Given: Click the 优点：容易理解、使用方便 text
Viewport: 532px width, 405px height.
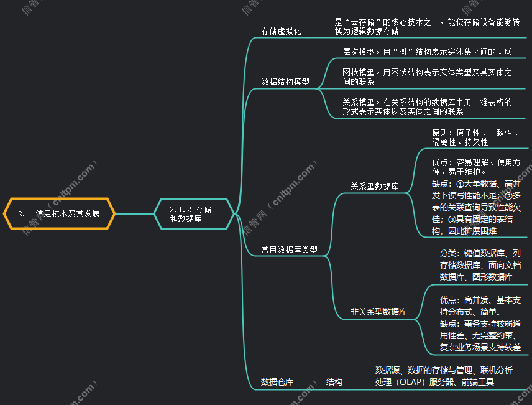Looking at the screenshot, I should [x=475, y=167].
